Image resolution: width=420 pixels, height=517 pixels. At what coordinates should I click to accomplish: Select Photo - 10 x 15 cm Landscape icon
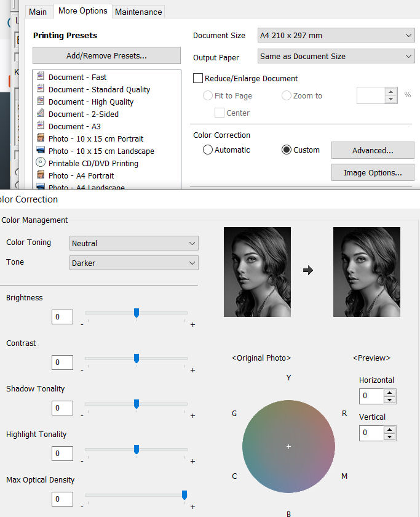click(x=41, y=151)
